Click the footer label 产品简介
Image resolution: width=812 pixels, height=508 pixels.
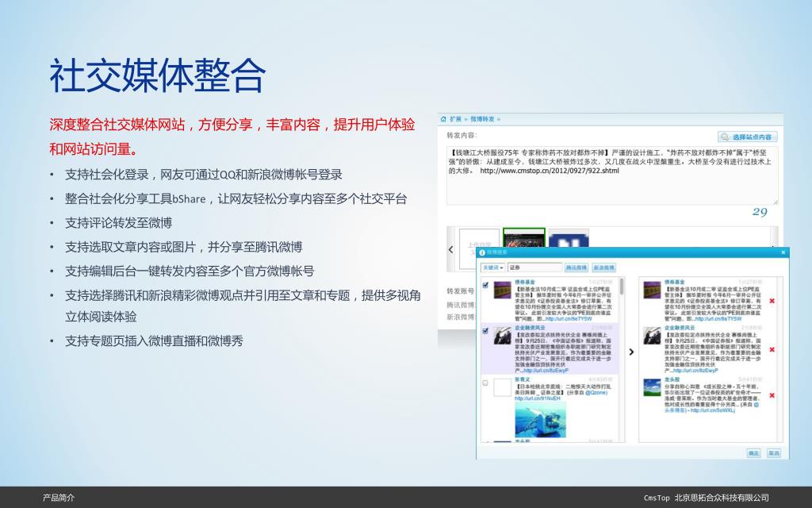59,498
